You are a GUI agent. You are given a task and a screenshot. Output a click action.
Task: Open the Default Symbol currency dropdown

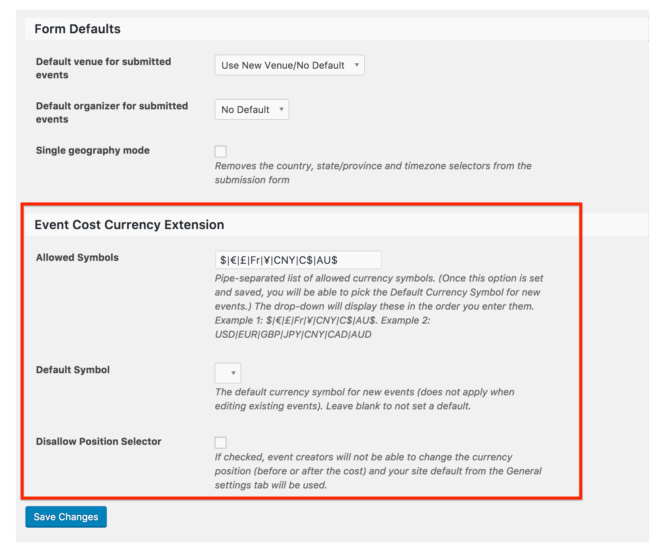(x=228, y=373)
